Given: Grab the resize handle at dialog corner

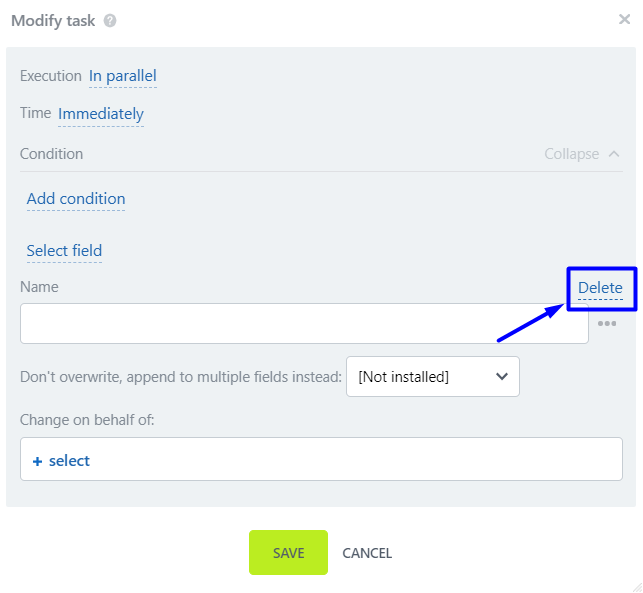Looking at the screenshot, I should coord(636,586).
